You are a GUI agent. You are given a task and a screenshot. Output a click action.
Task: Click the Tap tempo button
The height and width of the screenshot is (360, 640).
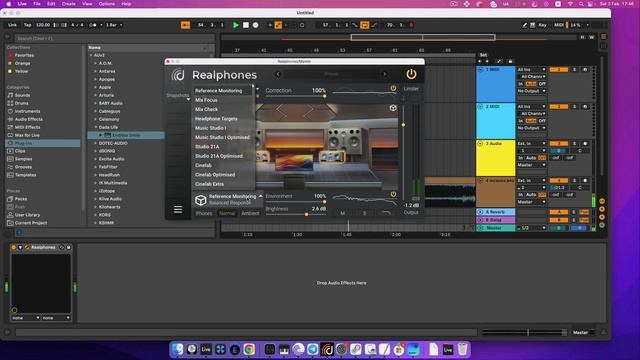27,25
